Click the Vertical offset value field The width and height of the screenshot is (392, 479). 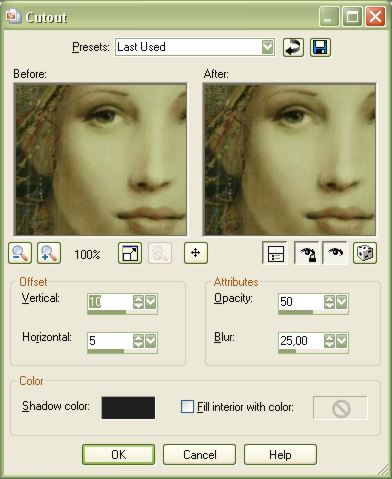point(110,302)
